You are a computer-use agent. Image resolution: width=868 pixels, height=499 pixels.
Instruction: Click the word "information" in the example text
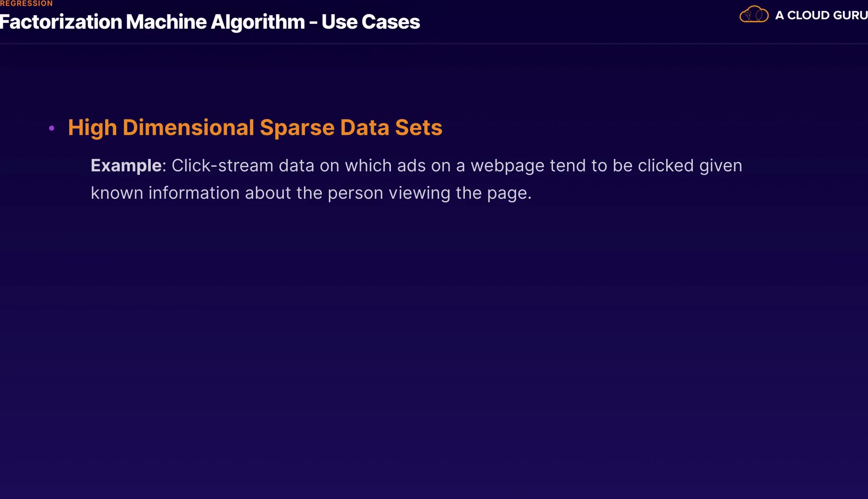pos(194,193)
